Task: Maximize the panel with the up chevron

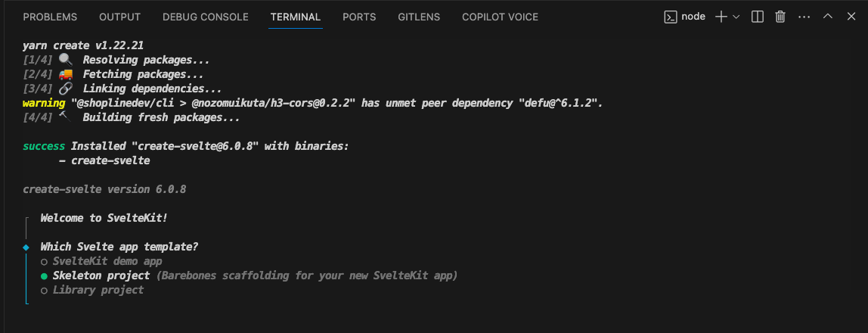Action: click(x=828, y=17)
